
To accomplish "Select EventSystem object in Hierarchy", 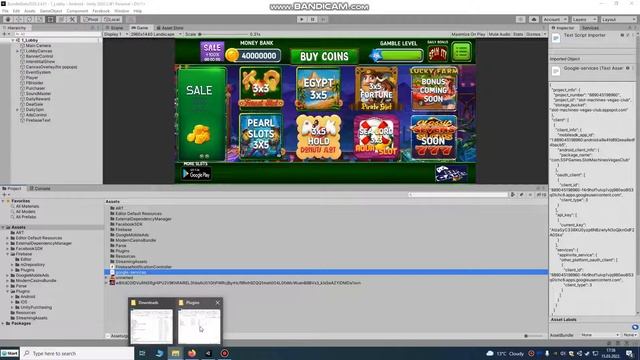I will 38,72.
